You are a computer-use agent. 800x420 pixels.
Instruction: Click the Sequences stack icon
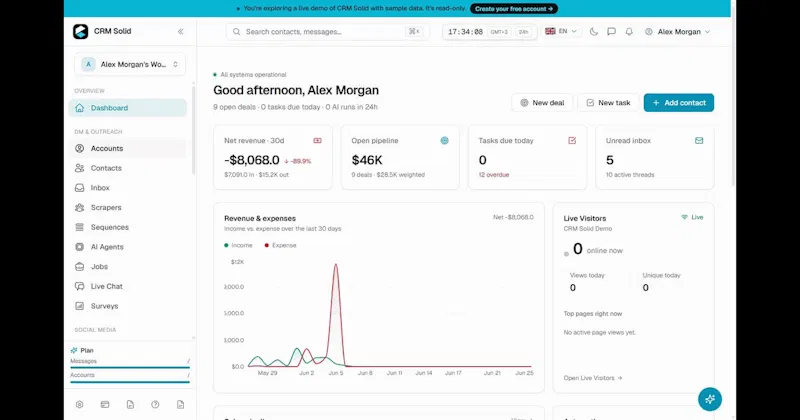tap(80, 227)
